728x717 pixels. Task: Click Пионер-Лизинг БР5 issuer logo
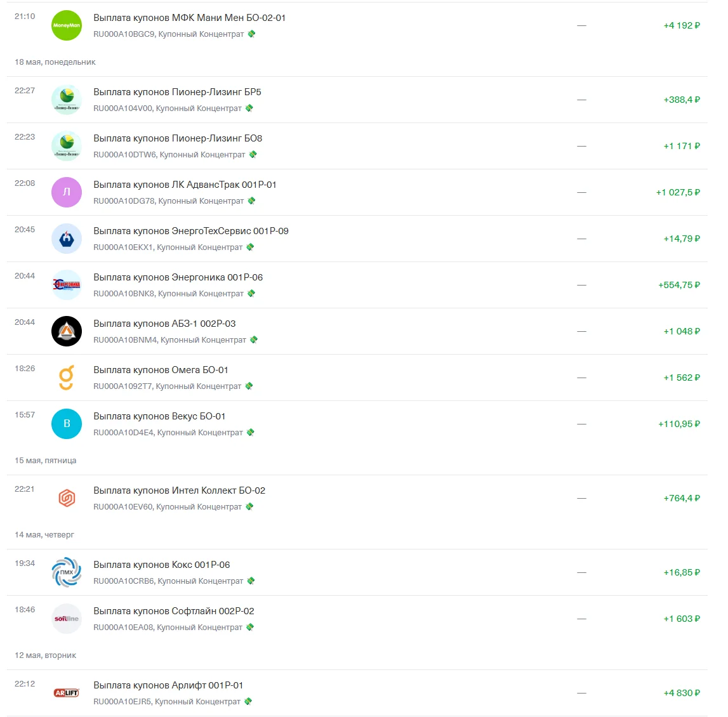click(x=67, y=100)
